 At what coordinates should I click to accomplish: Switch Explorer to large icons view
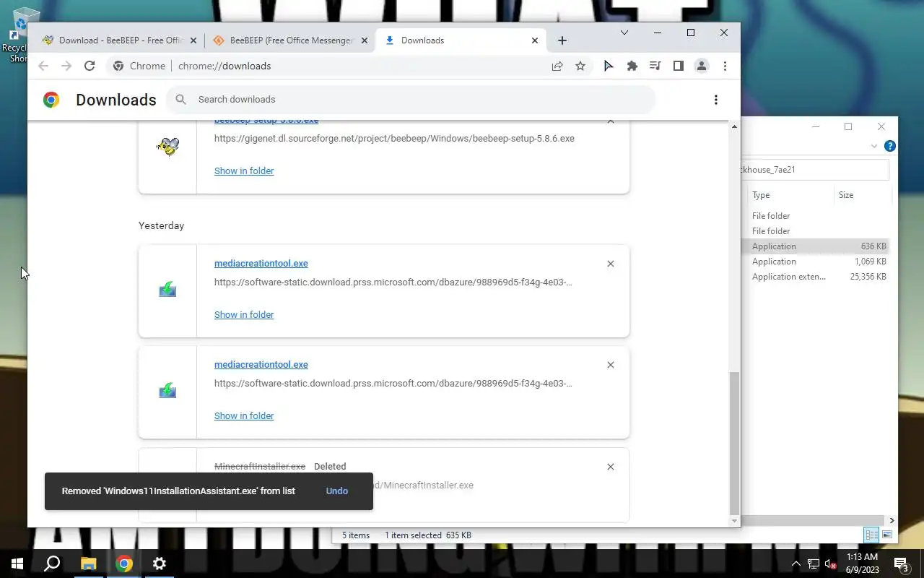coord(887,535)
